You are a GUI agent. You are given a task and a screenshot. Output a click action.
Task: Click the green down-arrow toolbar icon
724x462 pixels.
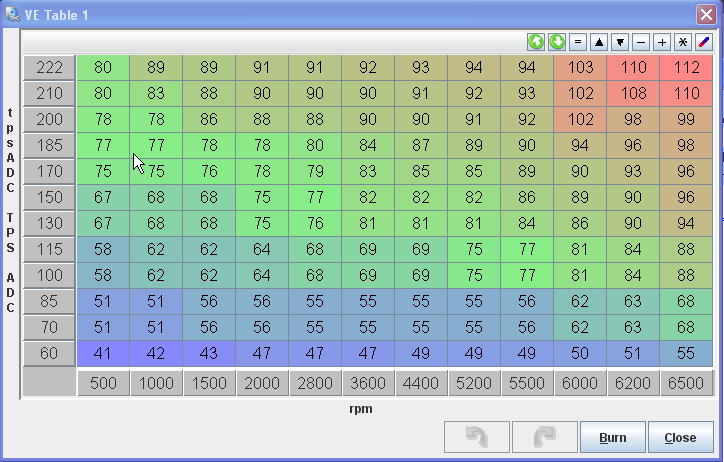click(x=557, y=42)
